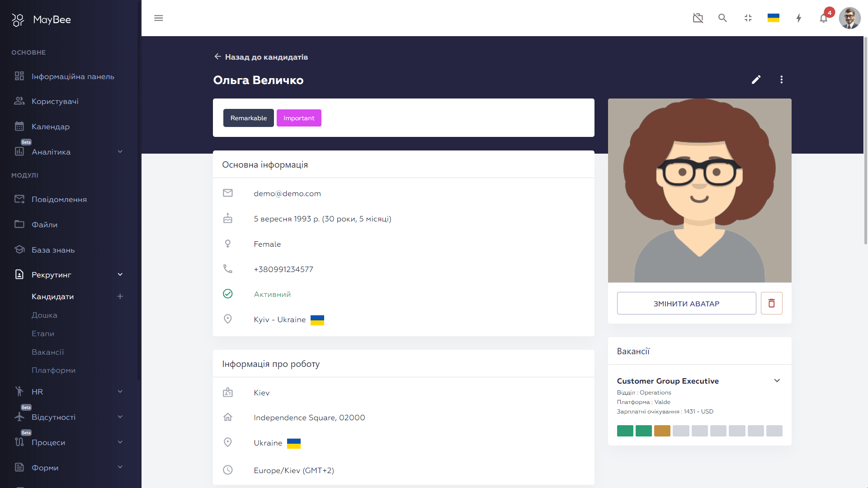Click Customer Group Executive vacancy title
The image size is (868, 488).
(x=668, y=381)
